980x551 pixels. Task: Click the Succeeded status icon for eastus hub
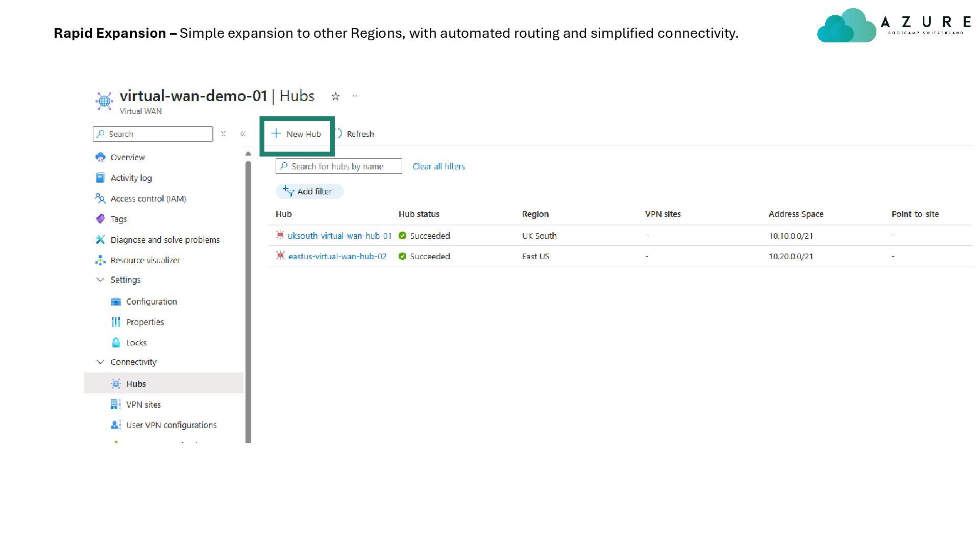(402, 256)
